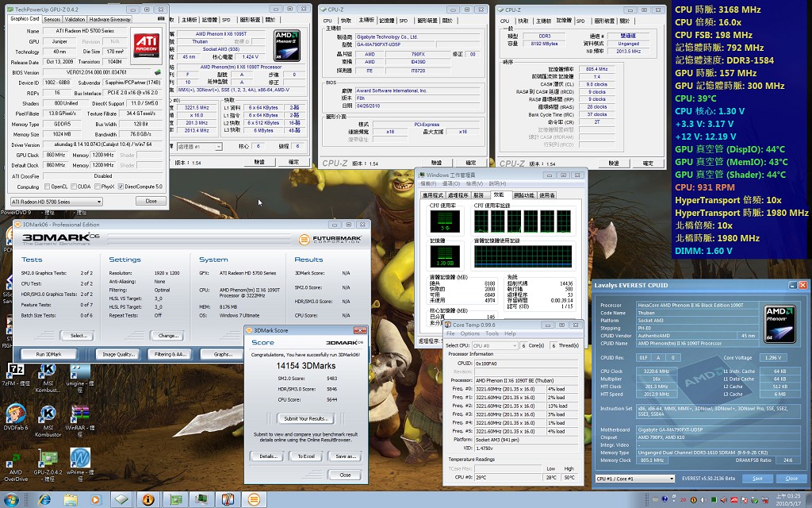Click the memory usage meter in Task Manager

[x=445, y=256]
